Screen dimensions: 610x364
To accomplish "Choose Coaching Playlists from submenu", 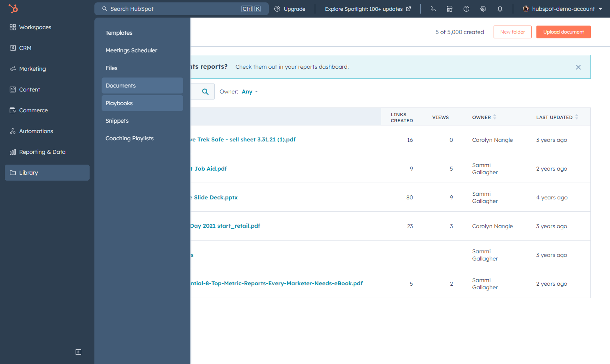I will pyautogui.click(x=142, y=138).
